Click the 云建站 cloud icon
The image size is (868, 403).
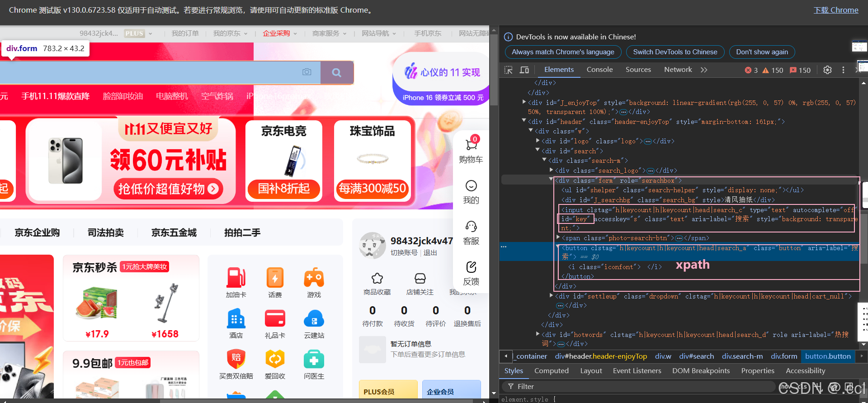[x=314, y=318]
